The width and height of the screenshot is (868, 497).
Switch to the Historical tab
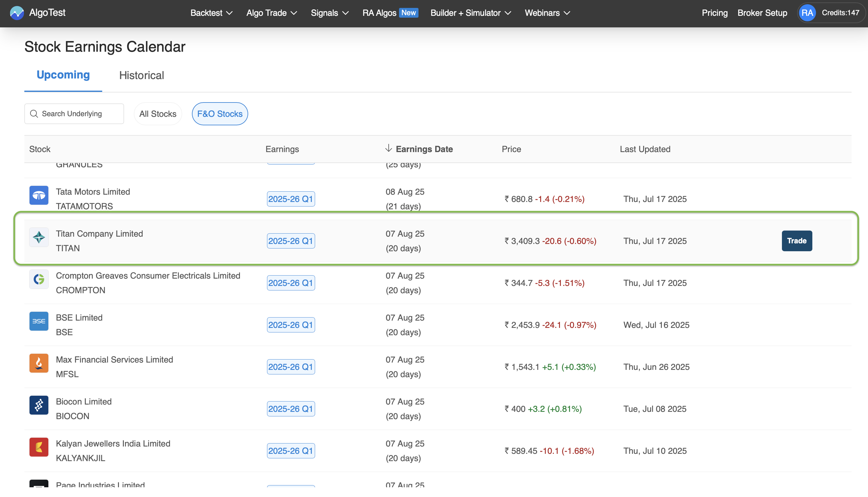[x=141, y=75]
